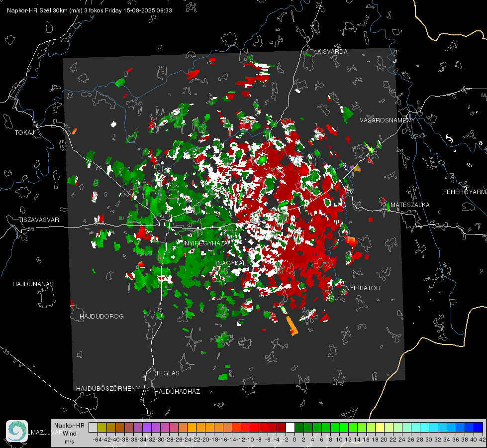Click the HAJDÚHADHÁZ town label
Screen dimensions: 487x448
177,392
